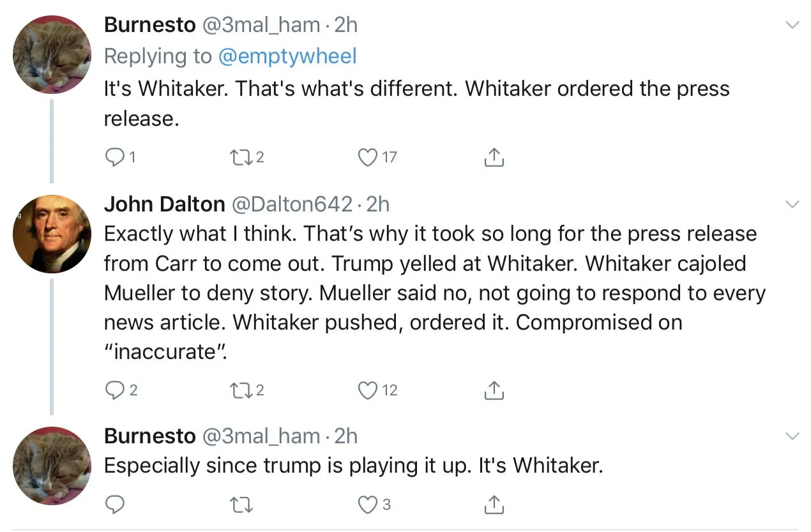Reply to John Dalton's tweet
This screenshot has height=532, width=811.
pyautogui.click(x=114, y=390)
